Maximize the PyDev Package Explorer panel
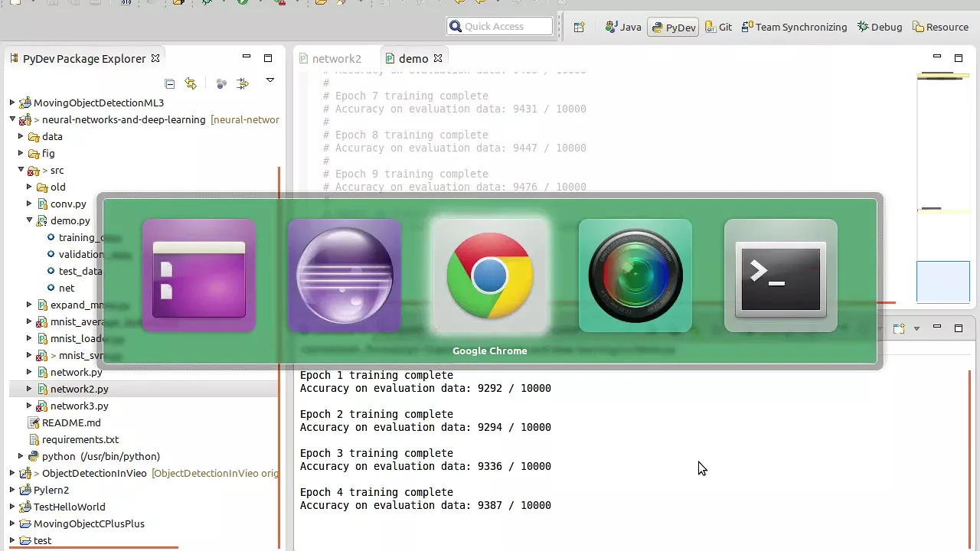 [268, 58]
